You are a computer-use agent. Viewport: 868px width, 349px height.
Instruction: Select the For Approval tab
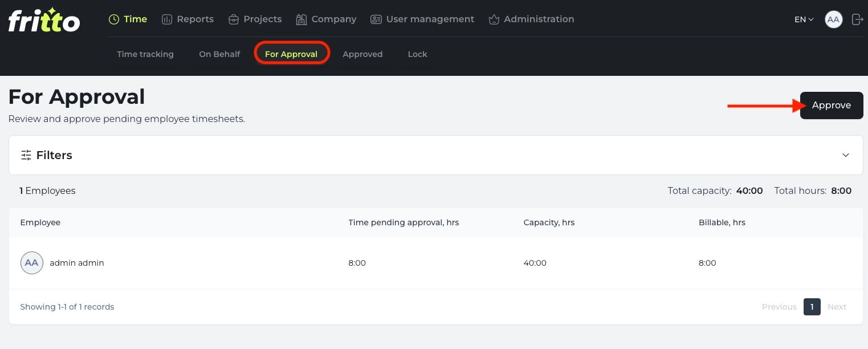[291, 54]
